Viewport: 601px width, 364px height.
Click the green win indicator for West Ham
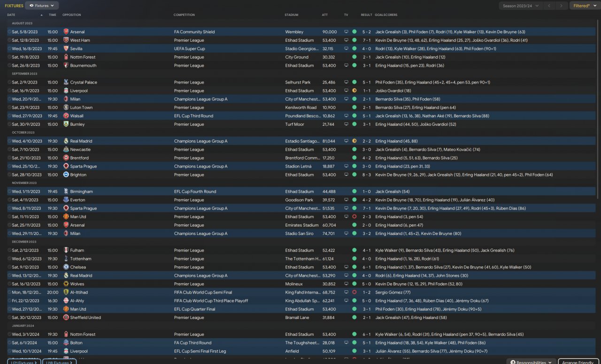click(x=354, y=40)
